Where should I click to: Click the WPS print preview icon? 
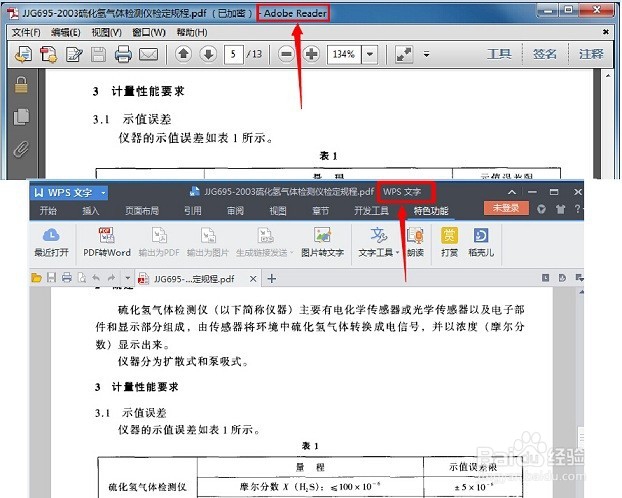(82, 277)
